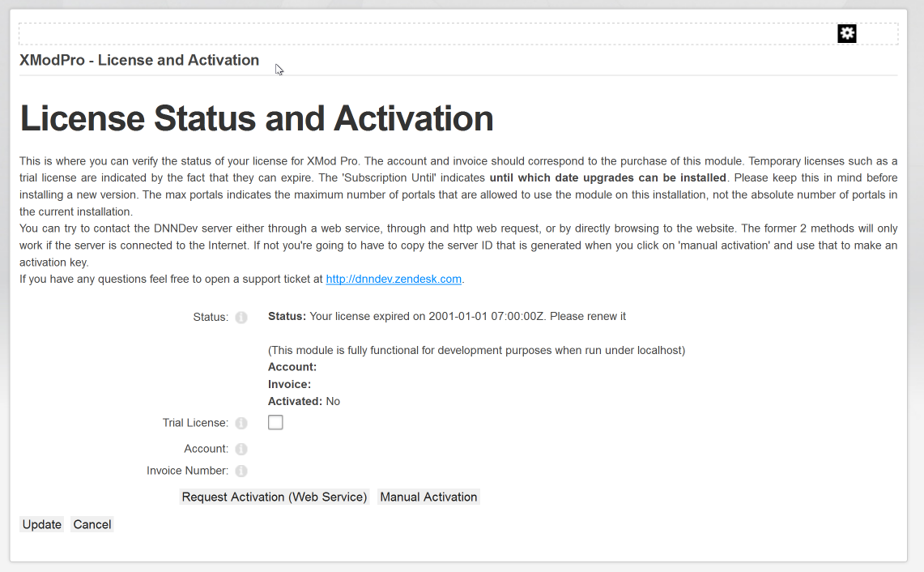This screenshot has width=924, height=572.
Task: Open the dnndev.zendesk.com support link
Action: click(x=394, y=279)
